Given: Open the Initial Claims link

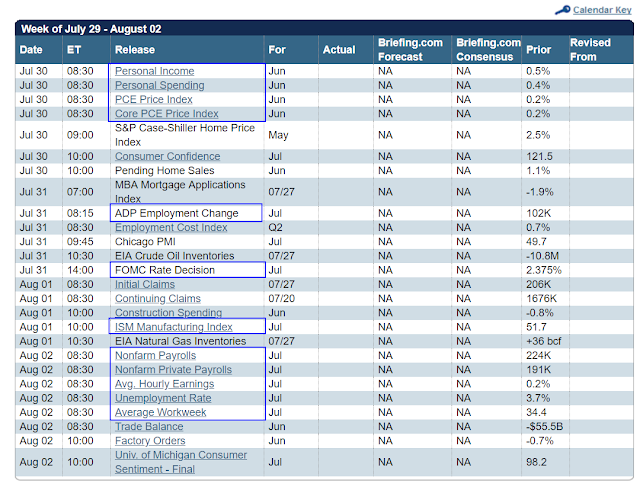Looking at the screenshot, I should tap(144, 284).
